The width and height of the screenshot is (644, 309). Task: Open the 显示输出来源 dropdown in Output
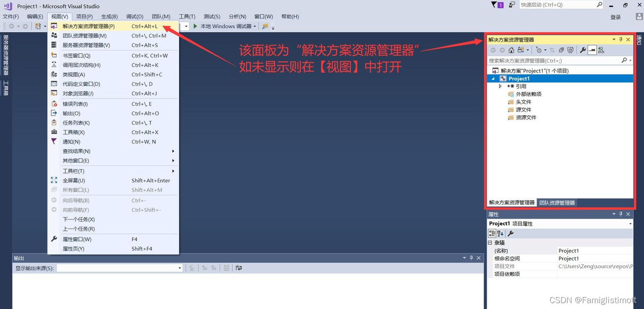pyautogui.click(x=180, y=268)
